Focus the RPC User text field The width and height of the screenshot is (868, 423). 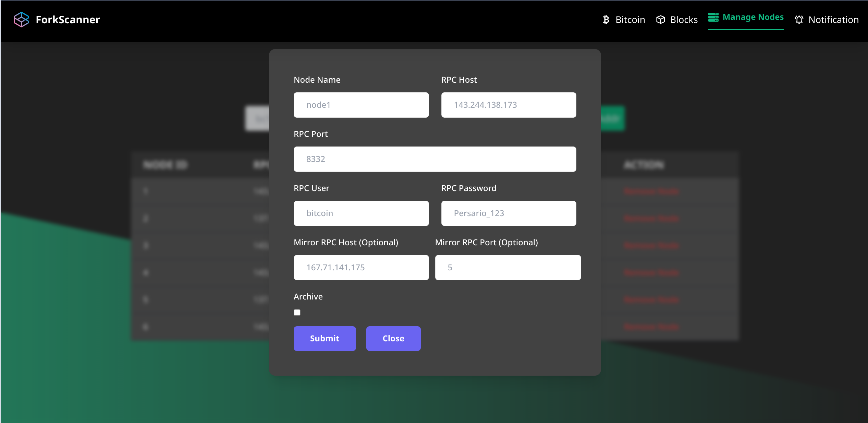(361, 213)
